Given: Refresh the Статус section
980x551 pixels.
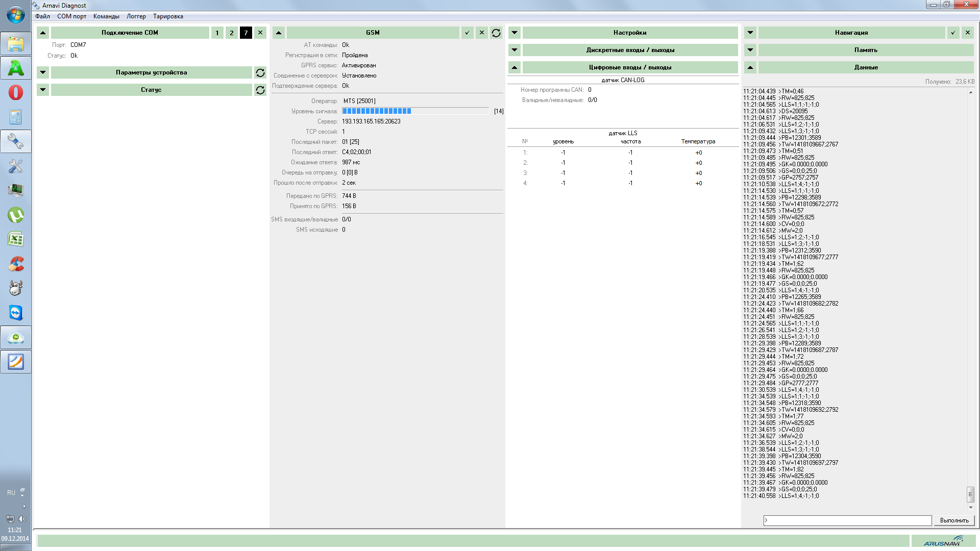Looking at the screenshot, I should click(260, 90).
